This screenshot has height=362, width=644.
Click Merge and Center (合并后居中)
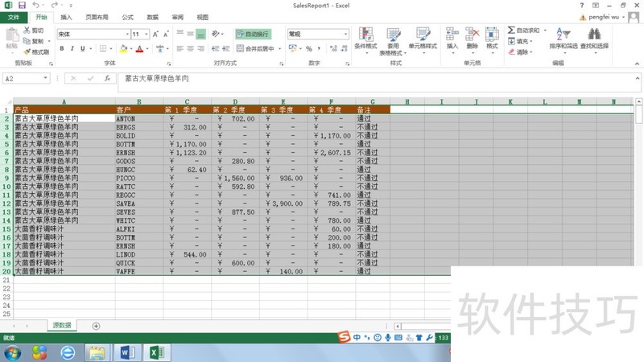pyautogui.click(x=255, y=48)
